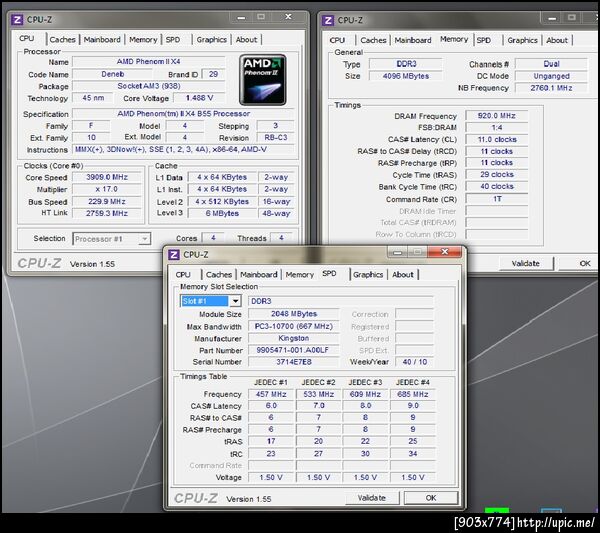The height and width of the screenshot is (533, 600).
Task: Click the package value Socket AM3 (938)
Action: (x=149, y=86)
